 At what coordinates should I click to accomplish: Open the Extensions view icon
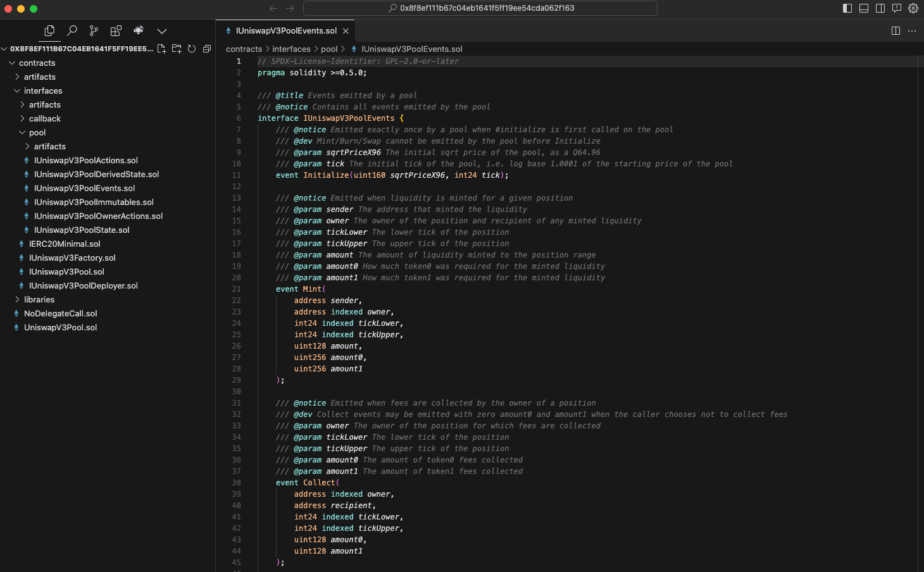[x=116, y=30]
